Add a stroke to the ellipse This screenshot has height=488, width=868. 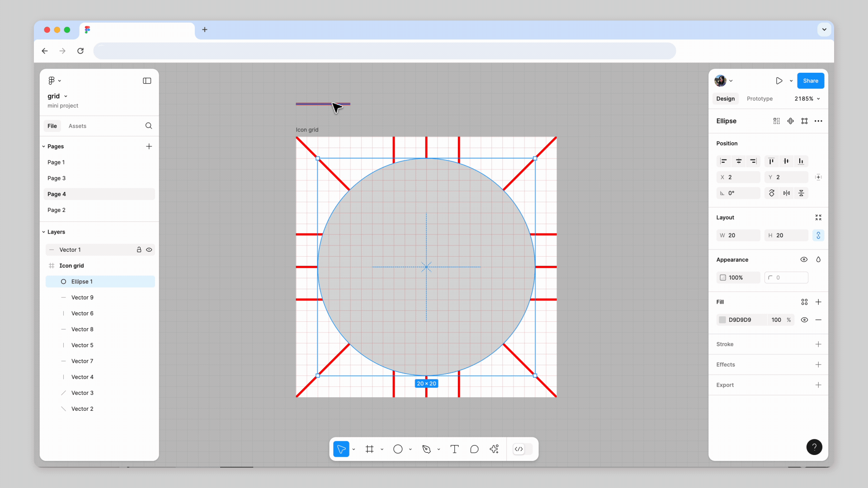(818, 344)
